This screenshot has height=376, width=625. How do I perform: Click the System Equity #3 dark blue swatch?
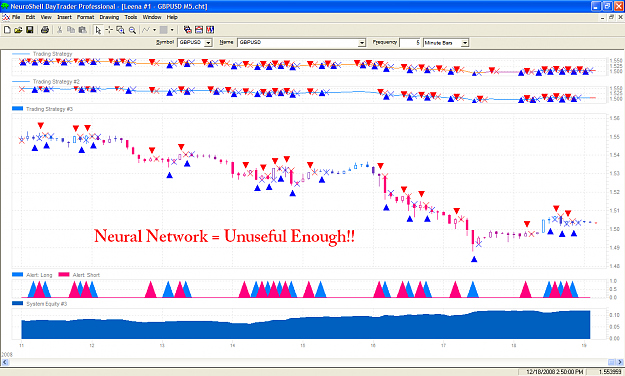coord(18,303)
